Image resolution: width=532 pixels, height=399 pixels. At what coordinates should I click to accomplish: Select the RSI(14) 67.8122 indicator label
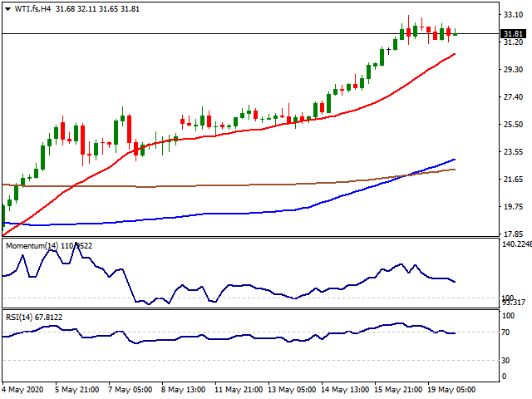pyautogui.click(x=34, y=318)
